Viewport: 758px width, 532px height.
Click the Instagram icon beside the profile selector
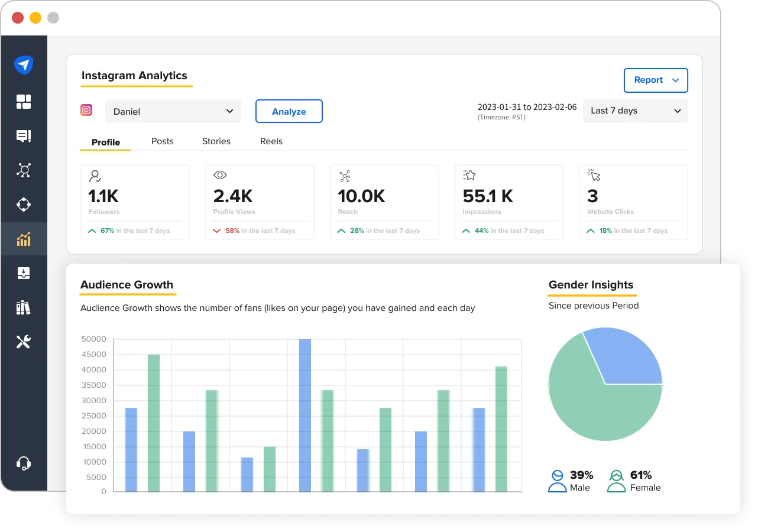[86, 111]
